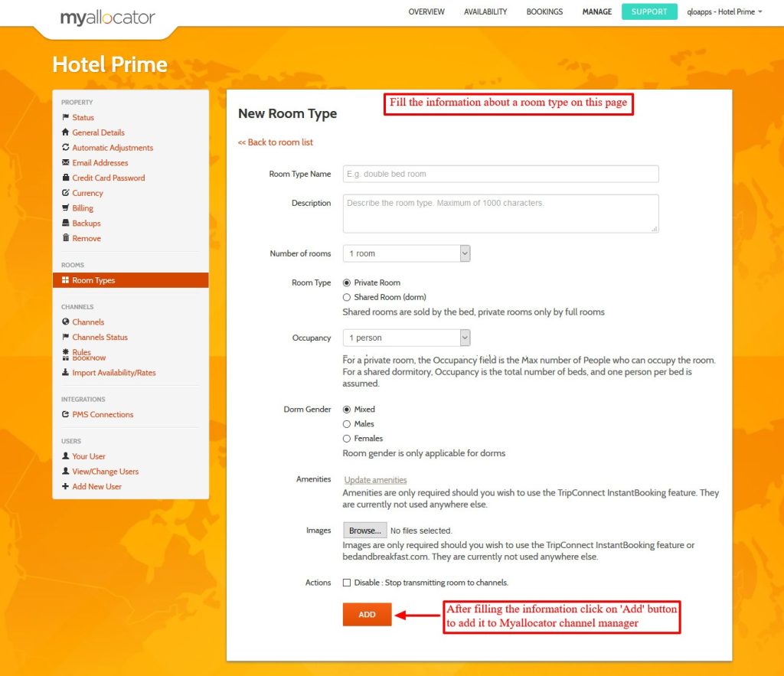Screen dimensions: 784x676
Task: Choose Females for Dorm Gender
Action: pos(347,439)
